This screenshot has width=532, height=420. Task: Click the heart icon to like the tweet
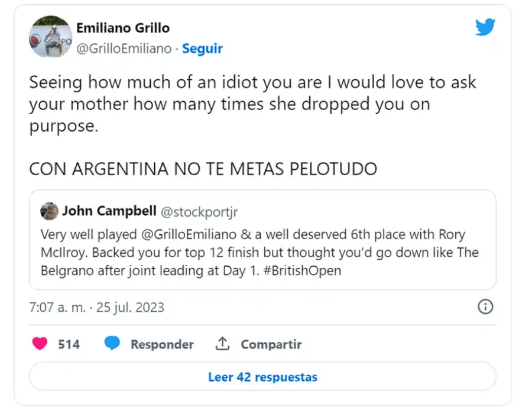38,344
